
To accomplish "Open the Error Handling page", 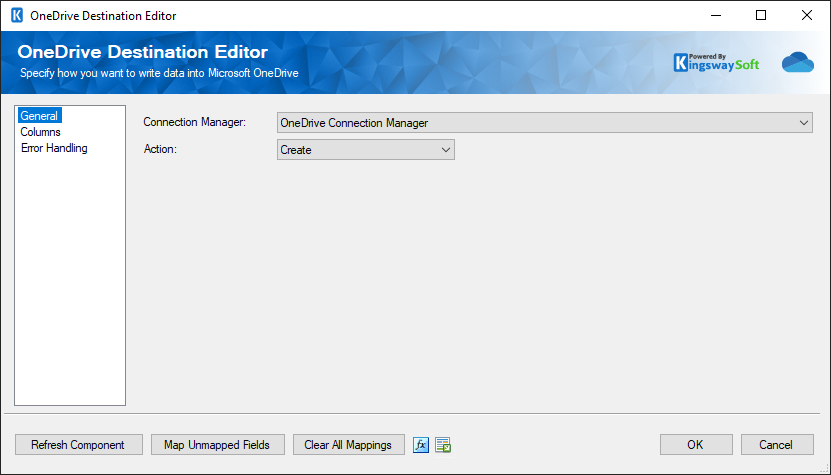I will (54, 148).
